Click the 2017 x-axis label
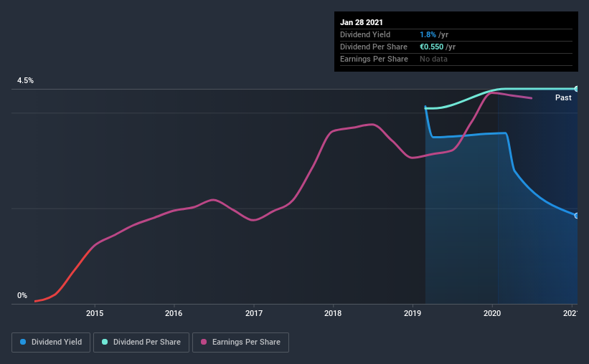The width and height of the screenshot is (589, 364). pyautogui.click(x=254, y=313)
